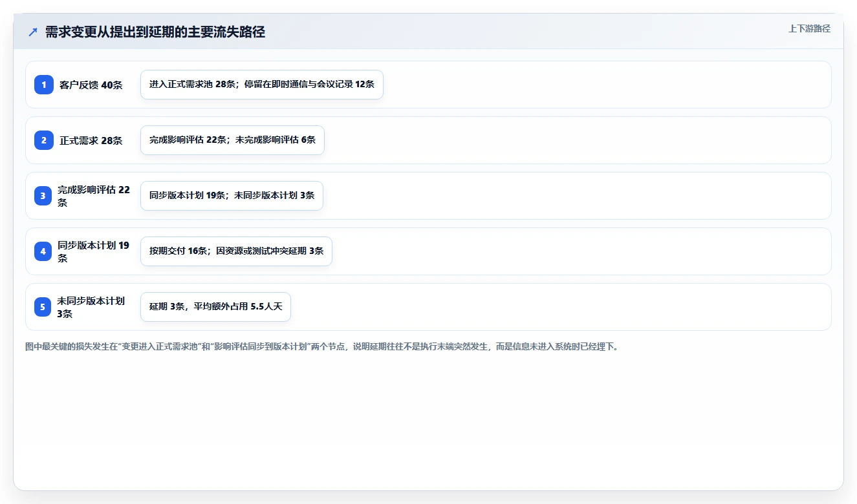Select the 完成影响评估 22条 label
The image size is (857, 504).
94,196
